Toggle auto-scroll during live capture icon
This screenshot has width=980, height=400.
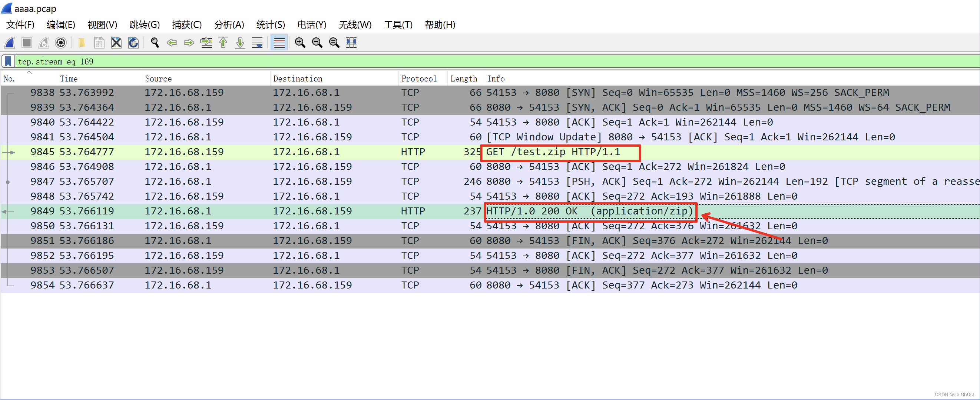click(258, 43)
